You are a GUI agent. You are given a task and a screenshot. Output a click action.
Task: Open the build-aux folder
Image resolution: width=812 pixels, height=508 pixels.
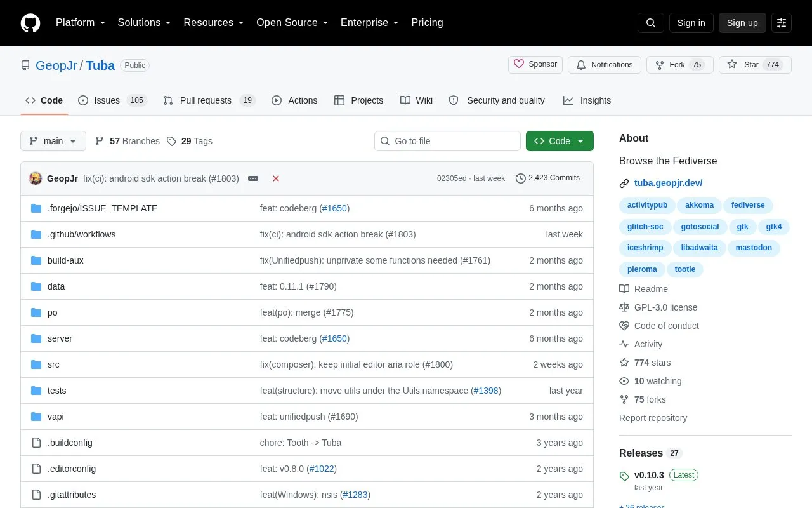click(x=65, y=260)
